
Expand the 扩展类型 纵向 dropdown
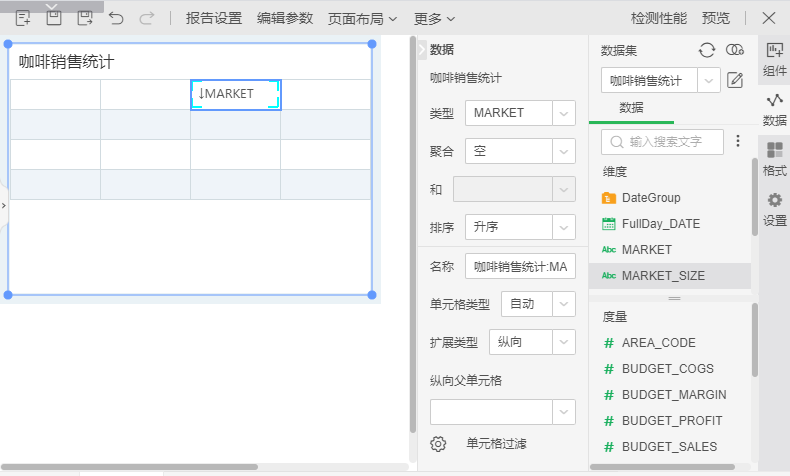564,342
